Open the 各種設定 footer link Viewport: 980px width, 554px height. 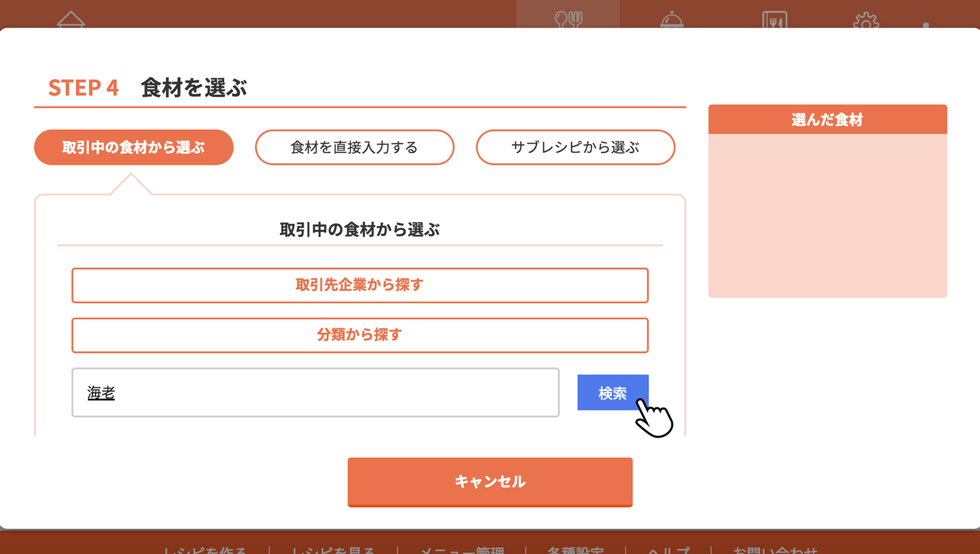coord(575,549)
